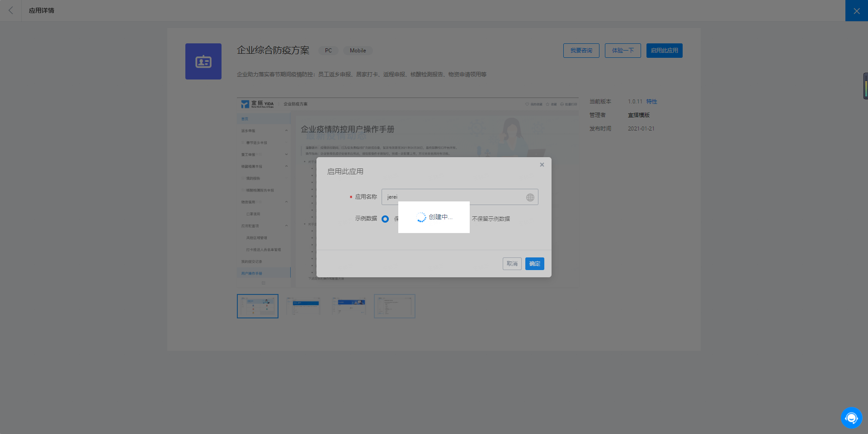Image resolution: width=868 pixels, height=434 pixels.
Task: Select the fourth screenshot thumbnail
Action: coord(395,306)
